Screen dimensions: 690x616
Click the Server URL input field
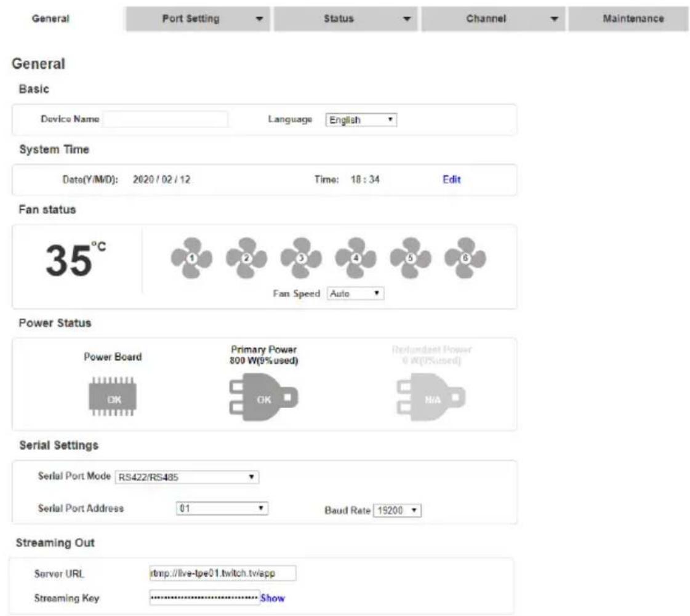pyautogui.click(x=223, y=574)
